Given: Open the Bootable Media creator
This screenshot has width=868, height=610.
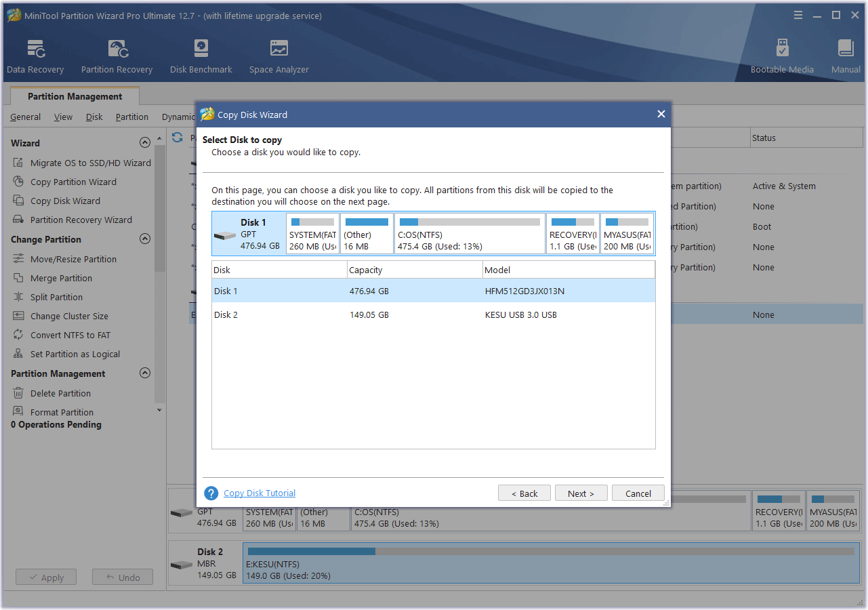Looking at the screenshot, I should coord(782,54).
